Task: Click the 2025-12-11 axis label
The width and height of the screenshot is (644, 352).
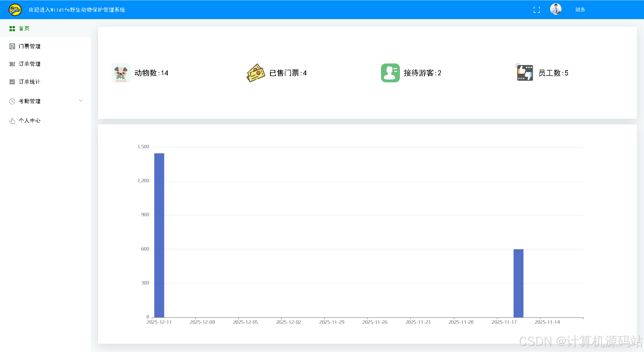Action: (159, 322)
